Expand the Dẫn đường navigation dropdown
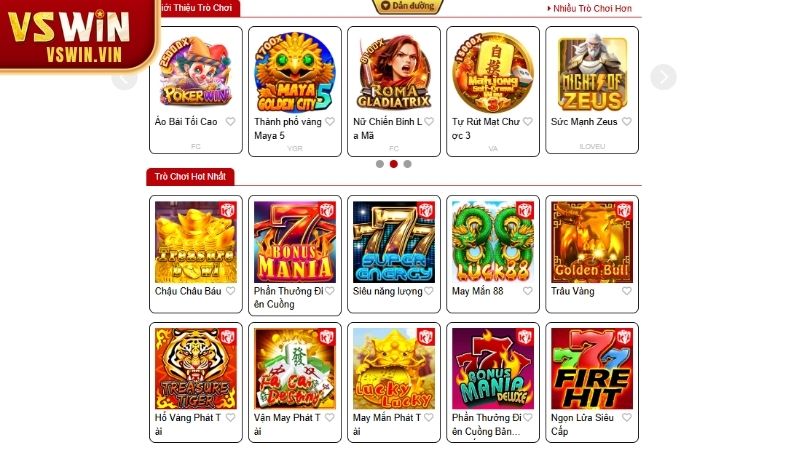Screen dimensions: 800x450 point(408,6)
